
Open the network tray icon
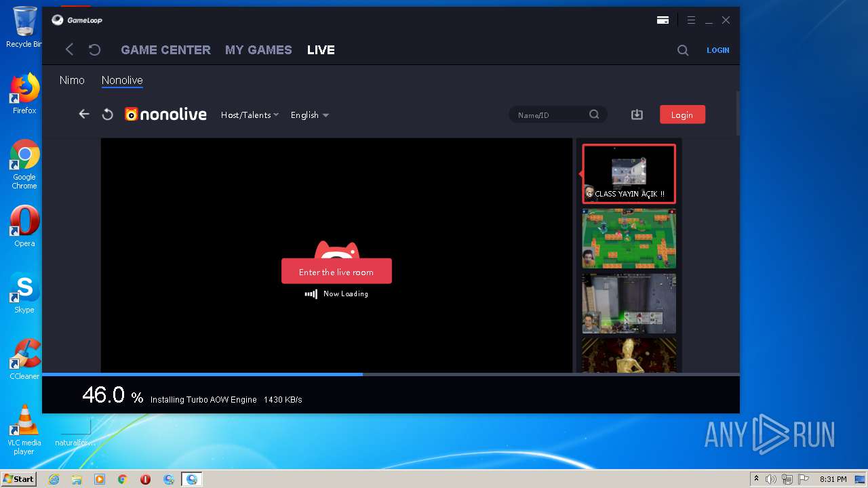point(787,479)
